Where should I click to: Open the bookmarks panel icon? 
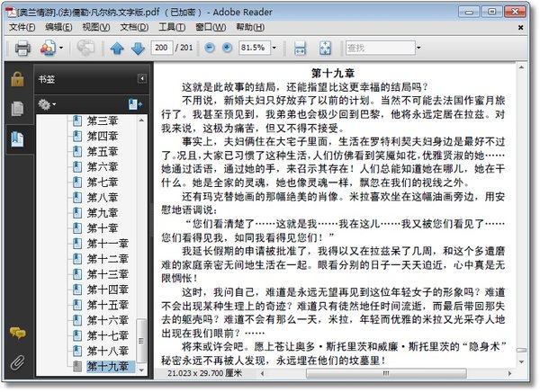pyautogui.click(x=18, y=138)
